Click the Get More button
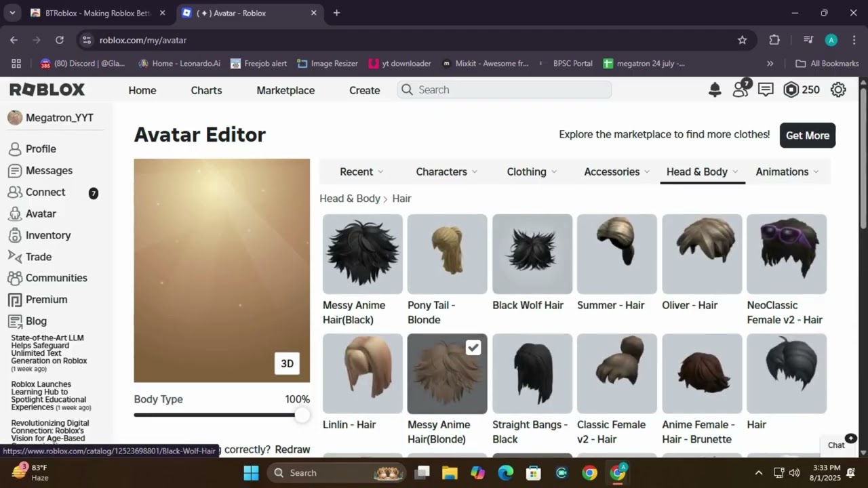This screenshot has height=488, width=868. [x=808, y=135]
